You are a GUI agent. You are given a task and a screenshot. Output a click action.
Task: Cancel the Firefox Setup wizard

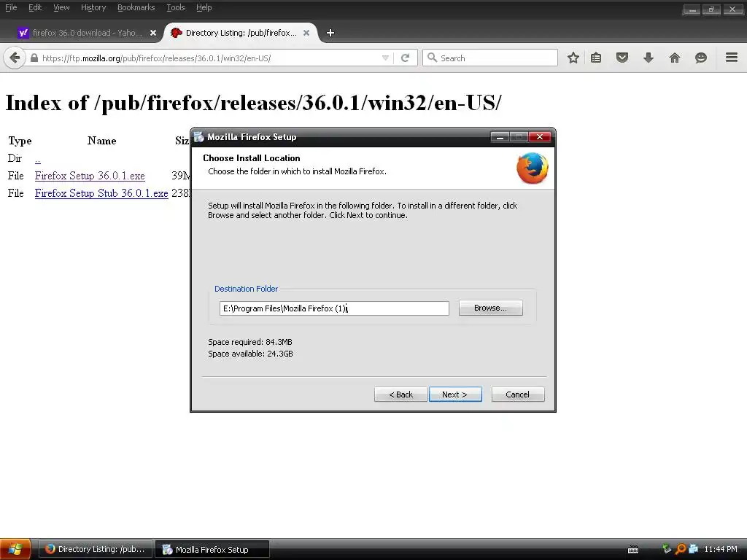(x=518, y=394)
